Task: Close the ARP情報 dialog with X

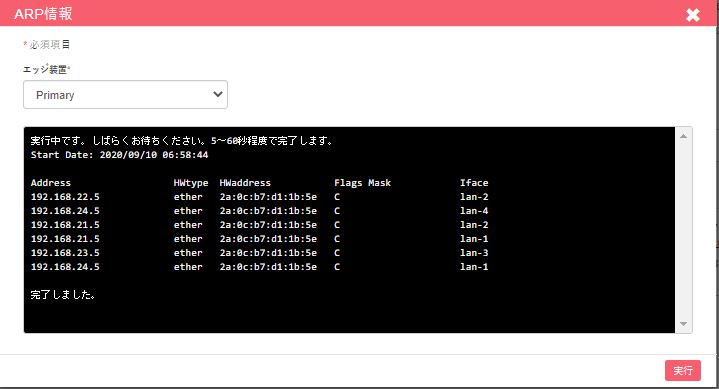Action: point(692,15)
